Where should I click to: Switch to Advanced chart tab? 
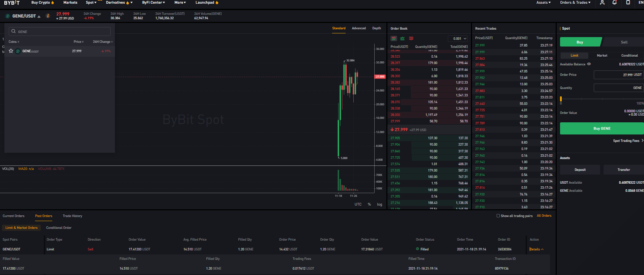pos(359,28)
